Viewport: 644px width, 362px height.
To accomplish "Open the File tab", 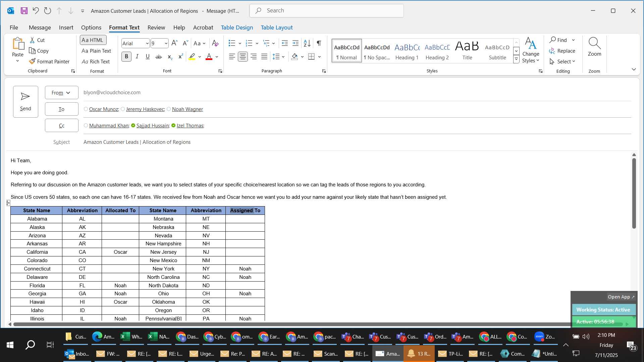I will click(x=14, y=27).
